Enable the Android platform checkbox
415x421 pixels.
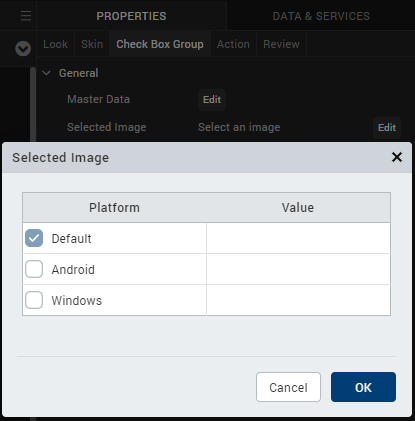click(34, 269)
